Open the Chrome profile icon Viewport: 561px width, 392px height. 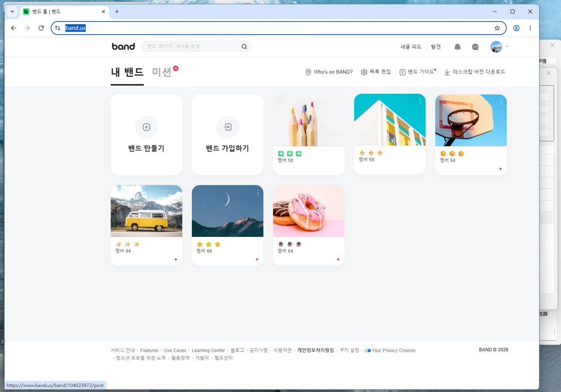(516, 28)
